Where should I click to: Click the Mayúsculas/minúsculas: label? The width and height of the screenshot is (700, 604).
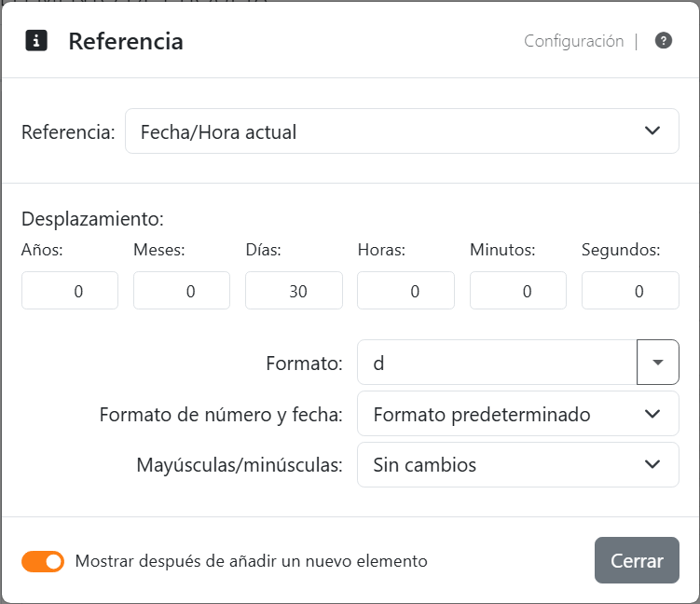click(x=240, y=465)
